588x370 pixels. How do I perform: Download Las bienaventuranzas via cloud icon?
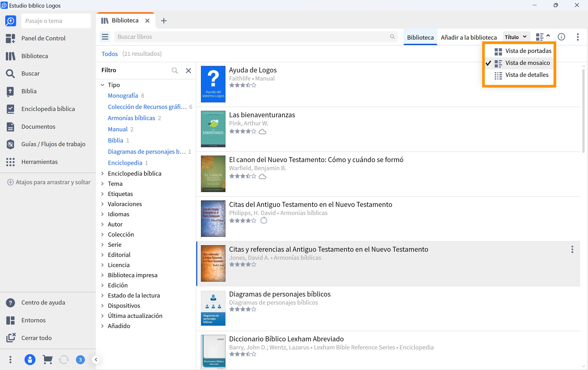[x=262, y=132]
